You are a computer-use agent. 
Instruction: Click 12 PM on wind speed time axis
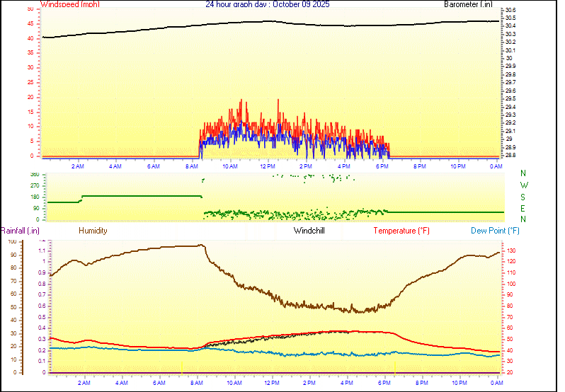pyautogui.click(x=268, y=166)
